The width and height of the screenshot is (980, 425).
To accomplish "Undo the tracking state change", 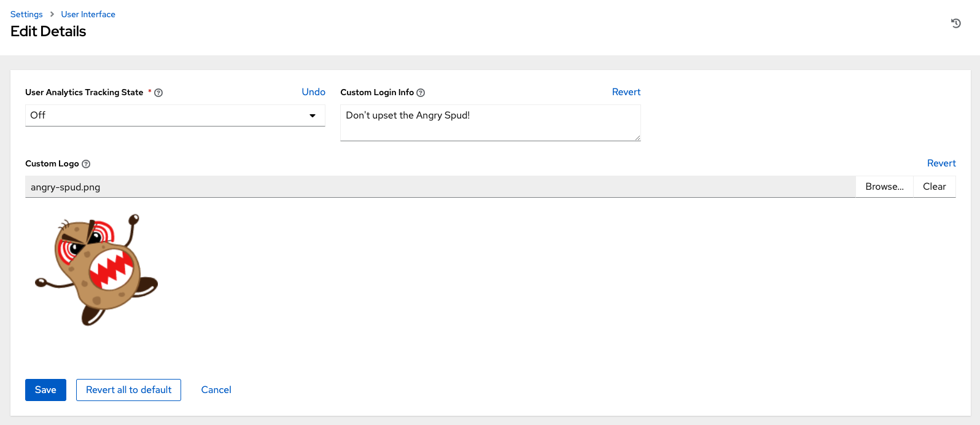I will click(x=313, y=92).
